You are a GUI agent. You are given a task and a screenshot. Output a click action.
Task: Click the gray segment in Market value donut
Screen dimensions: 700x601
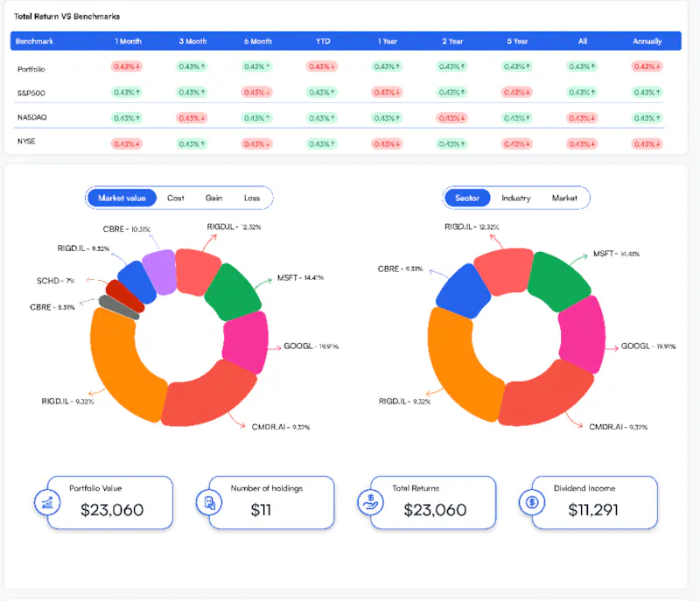pos(119,307)
